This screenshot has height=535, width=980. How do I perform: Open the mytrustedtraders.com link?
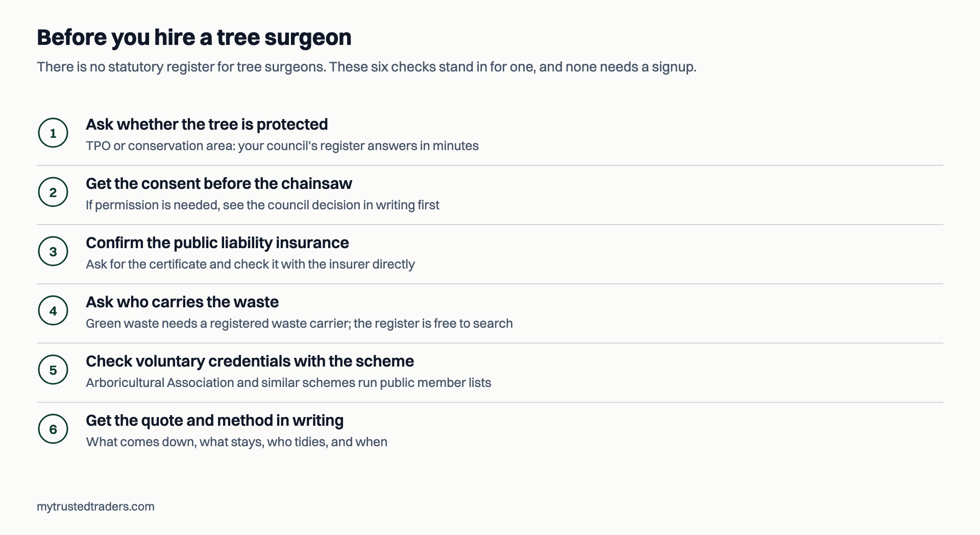click(95, 506)
